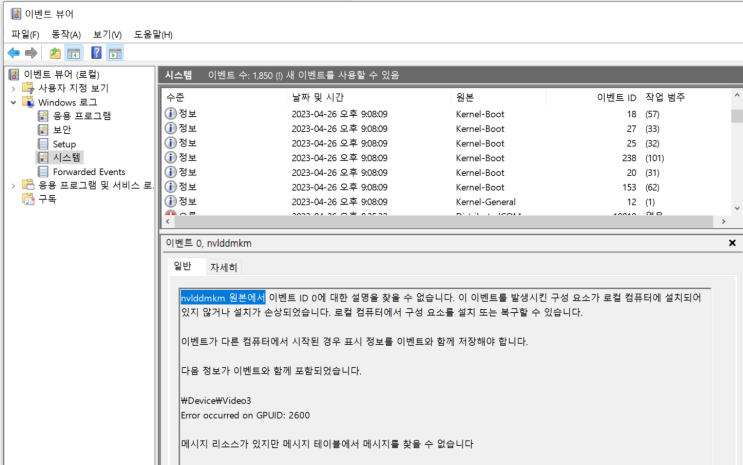The image size is (743, 465).
Task: Click the (62) task category cell
Action: pos(652,187)
